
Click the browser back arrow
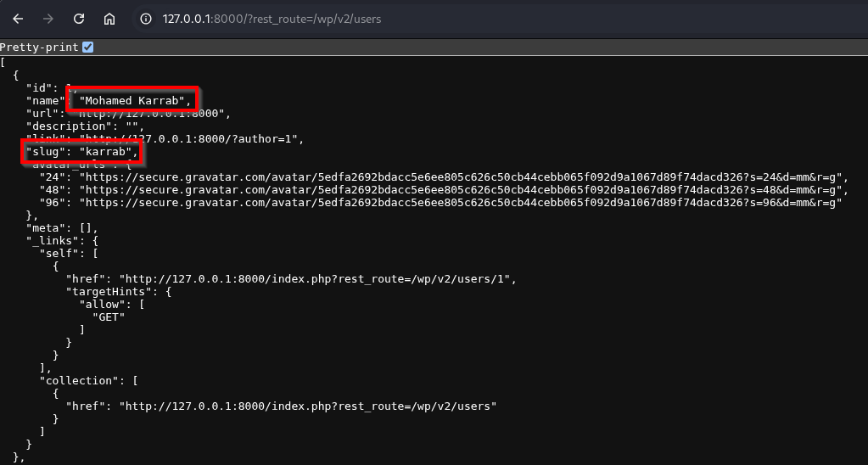pyautogui.click(x=18, y=19)
